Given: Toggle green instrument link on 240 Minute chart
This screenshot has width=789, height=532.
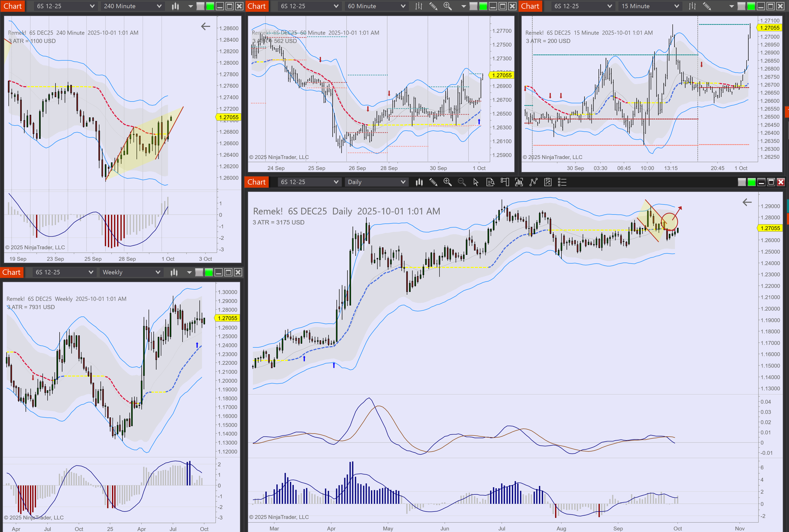Looking at the screenshot, I should tap(210, 6).
